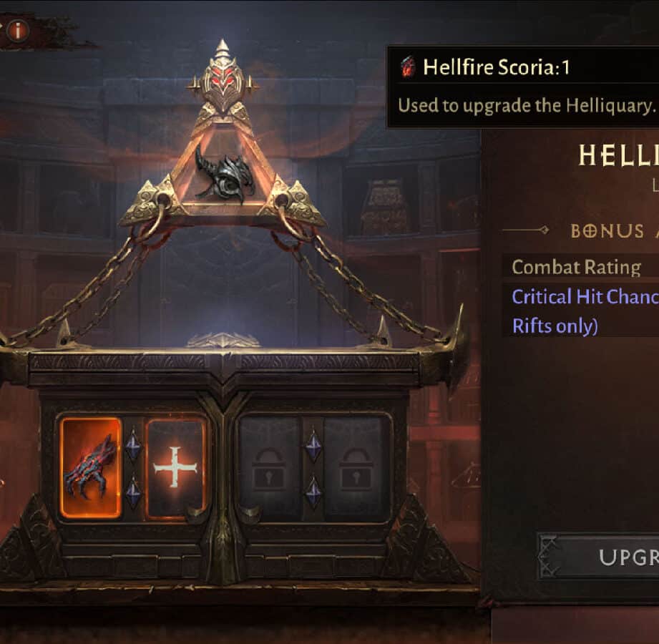Add remains to the empty cross slot
This screenshot has width=659, height=644.
coord(175,467)
